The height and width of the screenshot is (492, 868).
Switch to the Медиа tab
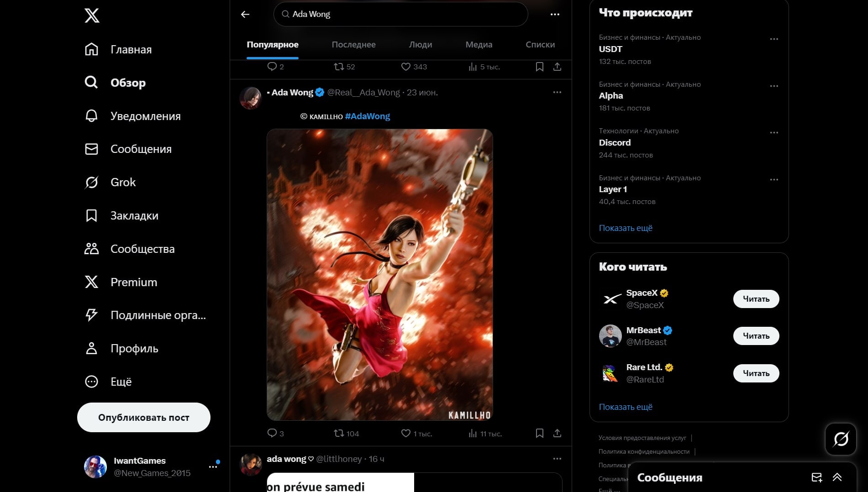[479, 45]
